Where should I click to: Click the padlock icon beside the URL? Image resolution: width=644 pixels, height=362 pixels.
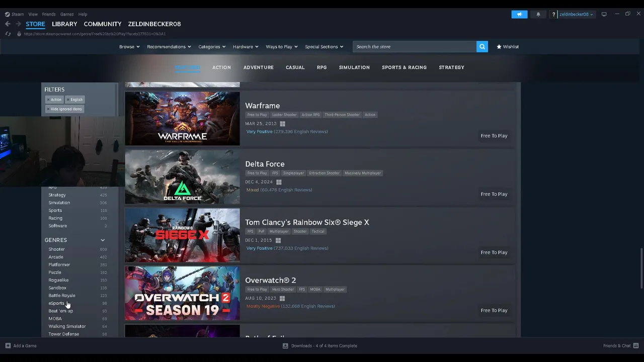coord(19,34)
